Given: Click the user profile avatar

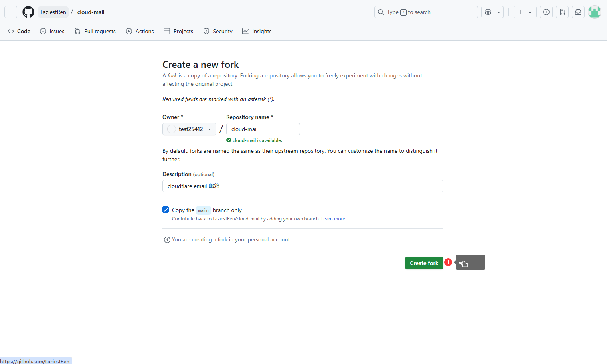Looking at the screenshot, I should pyautogui.click(x=594, y=12).
